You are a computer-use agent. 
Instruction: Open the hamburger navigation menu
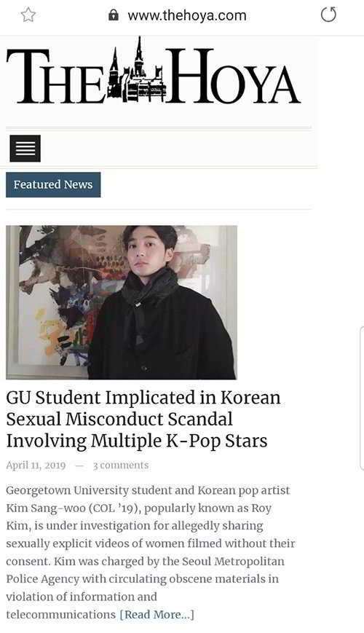[x=25, y=148]
